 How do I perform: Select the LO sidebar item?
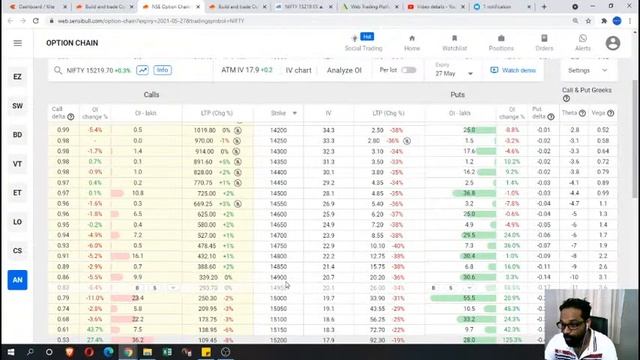(17, 222)
